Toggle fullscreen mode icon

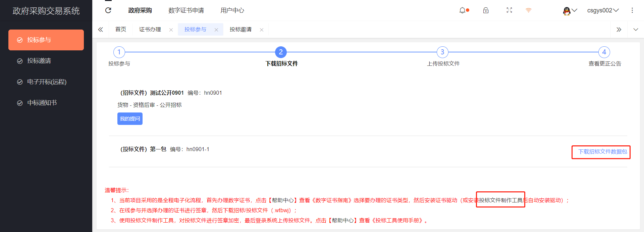(509, 10)
